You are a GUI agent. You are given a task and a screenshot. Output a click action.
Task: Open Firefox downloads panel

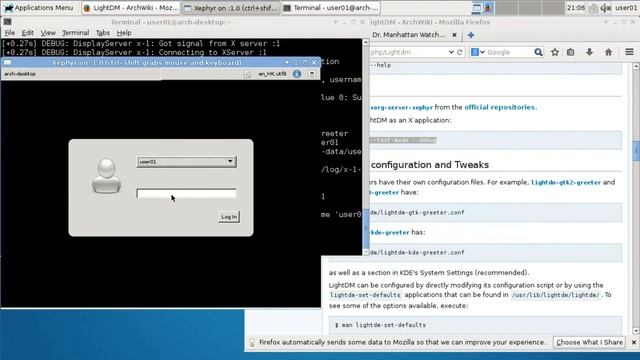tap(589, 52)
